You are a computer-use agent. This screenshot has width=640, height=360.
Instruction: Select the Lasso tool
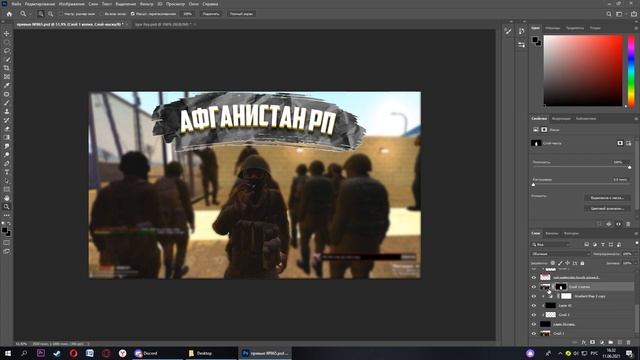click(x=7, y=51)
